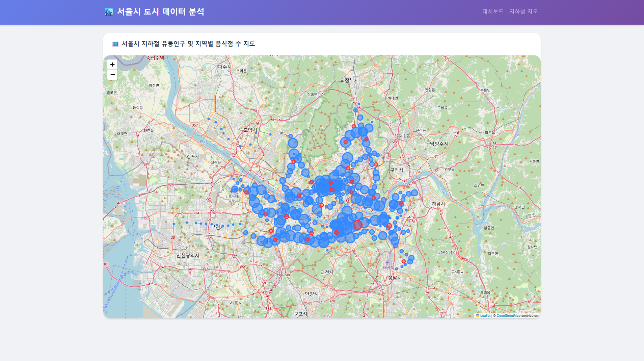Image resolution: width=644 pixels, height=361 pixels.
Task: Click the 김포국제공항 label on the map
Action: click(232, 198)
